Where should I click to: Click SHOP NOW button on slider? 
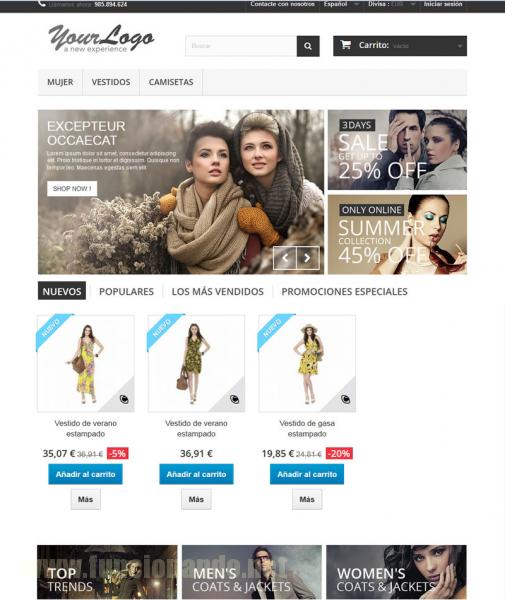point(72,189)
